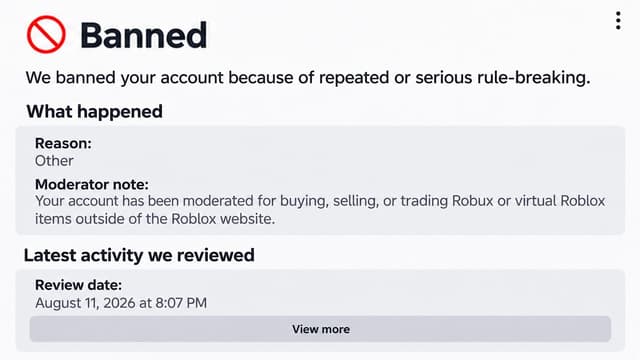The width and height of the screenshot is (640, 360).
Task: Click the View more button
Action: [320, 329]
